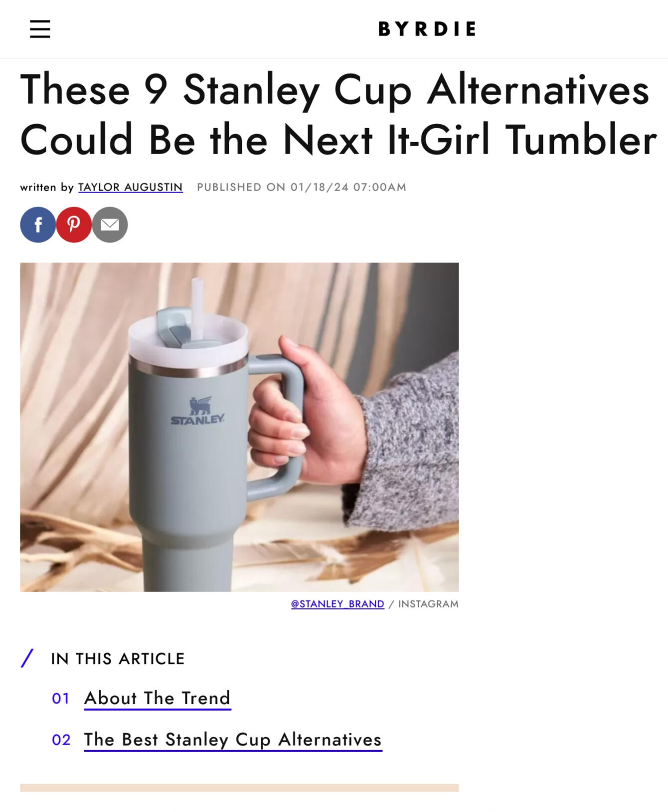Click the written by label
The height and width of the screenshot is (812, 668).
point(47,187)
